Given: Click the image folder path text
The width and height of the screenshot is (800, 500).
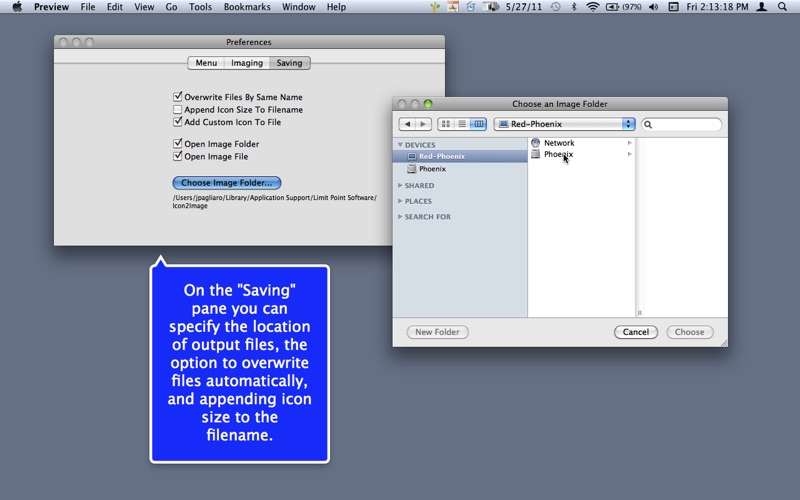Looking at the screenshot, I should point(274,202).
